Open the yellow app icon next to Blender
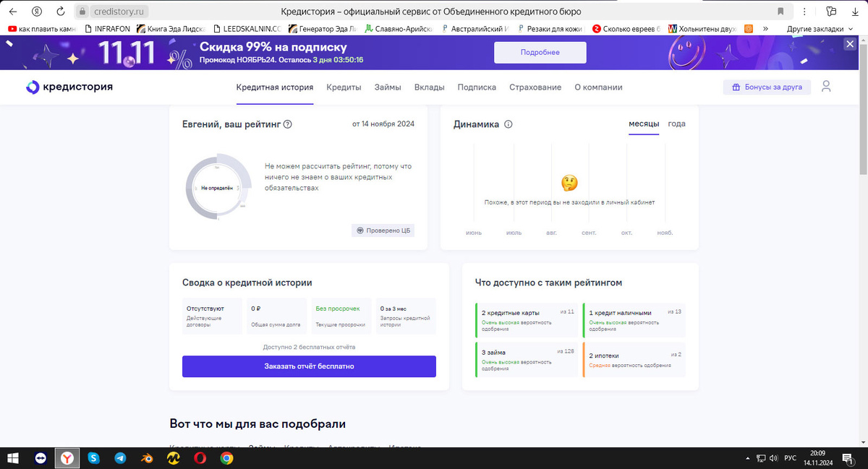 point(174,458)
